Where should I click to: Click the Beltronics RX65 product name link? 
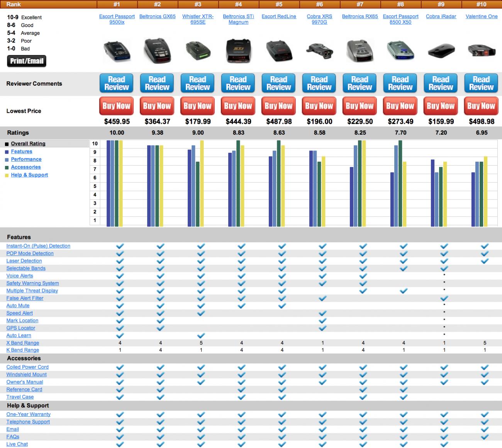360,17
